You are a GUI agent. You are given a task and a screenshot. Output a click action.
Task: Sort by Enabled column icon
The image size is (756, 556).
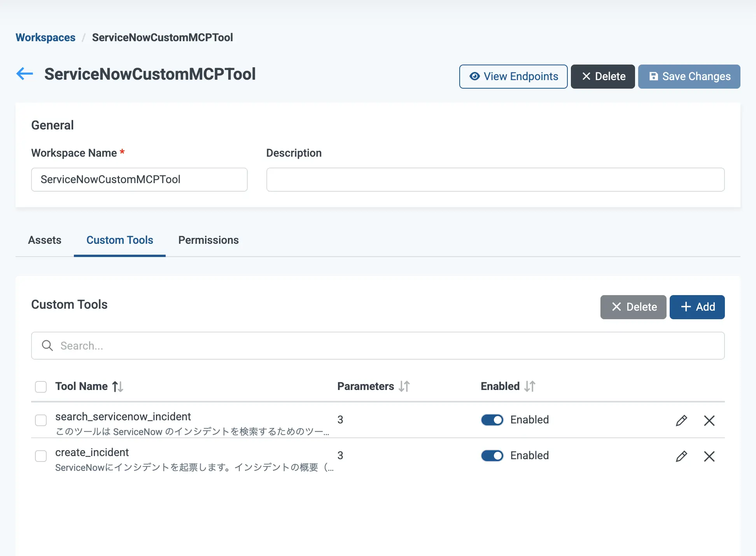530,386
